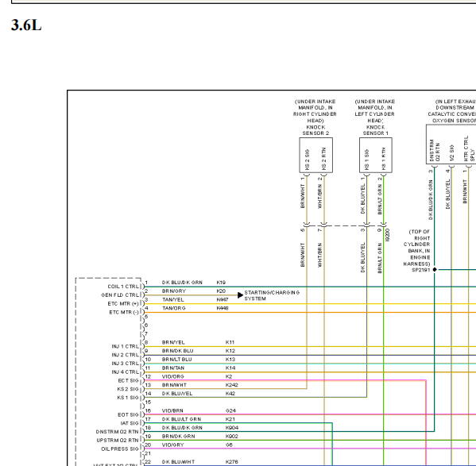Select the TAN/YEL wire color label
The image size is (476, 466).
pos(173,299)
